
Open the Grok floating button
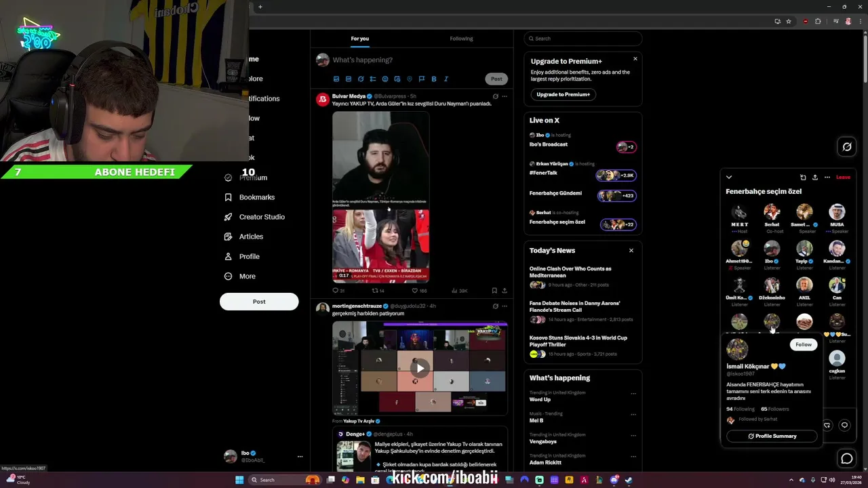pos(847,146)
